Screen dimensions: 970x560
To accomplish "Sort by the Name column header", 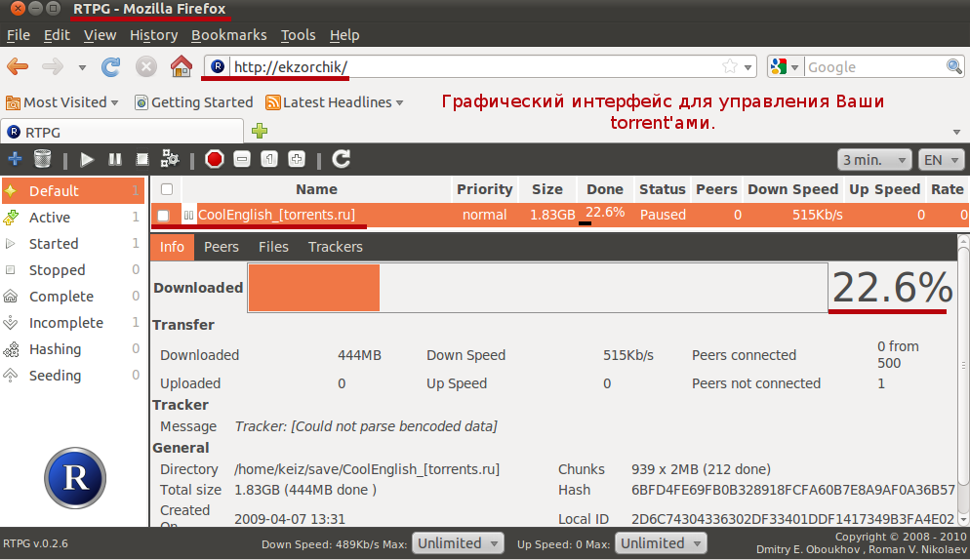I will coord(316,189).
